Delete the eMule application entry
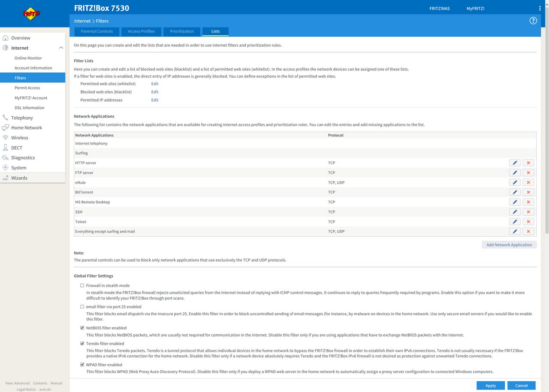 point(528,183)
